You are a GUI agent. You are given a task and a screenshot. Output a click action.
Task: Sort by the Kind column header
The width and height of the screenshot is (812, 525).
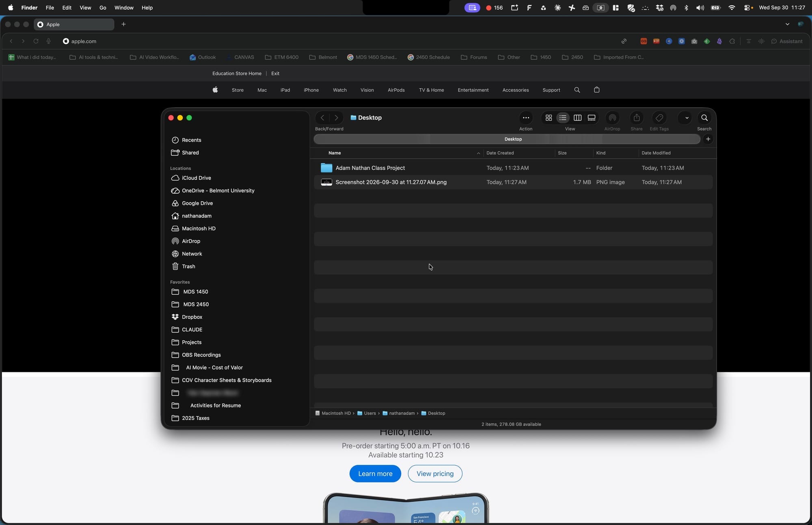pyautogui.click(x=600, y=153)
